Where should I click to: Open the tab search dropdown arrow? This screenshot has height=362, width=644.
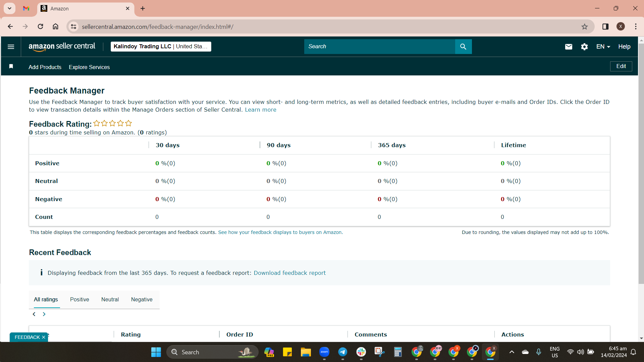coord(9,8)
